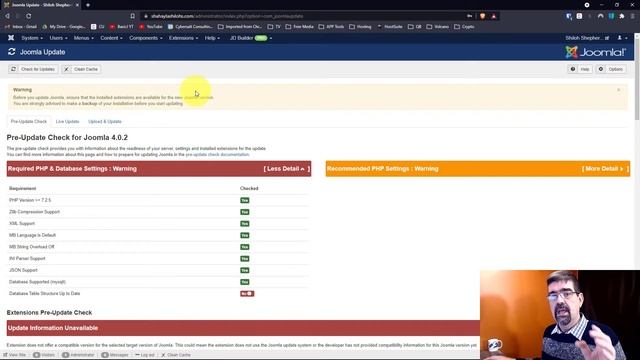
Task: Open the Inbox - Gmail bookmark
Action: (x=20, y=27)
